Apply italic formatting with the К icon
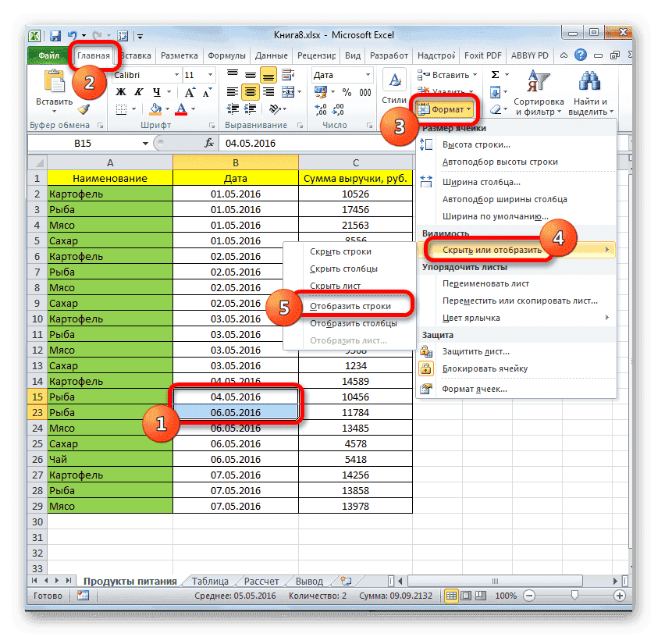The image size is (672, 637). tap(139, 92)
